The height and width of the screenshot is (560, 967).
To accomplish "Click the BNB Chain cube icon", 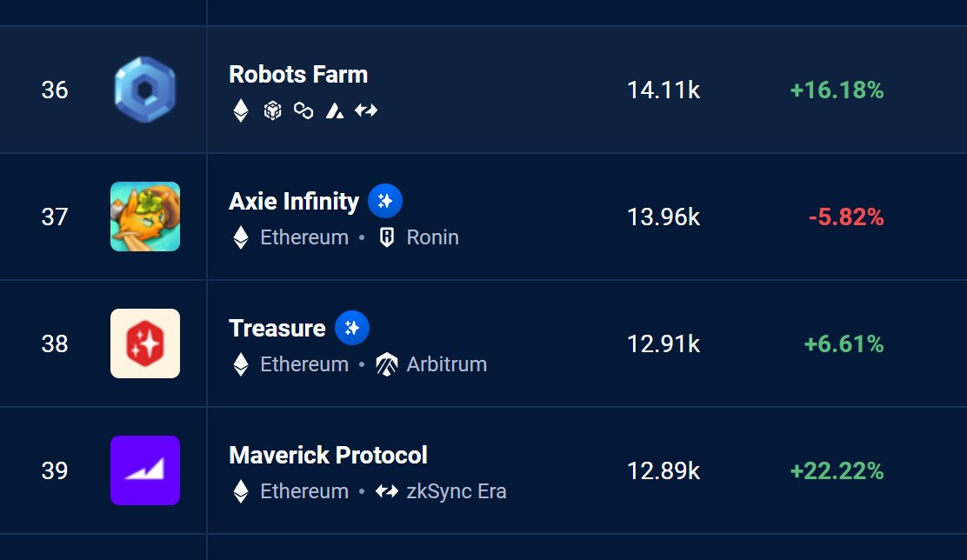I will pyautogui.click(x=272, y=110).
